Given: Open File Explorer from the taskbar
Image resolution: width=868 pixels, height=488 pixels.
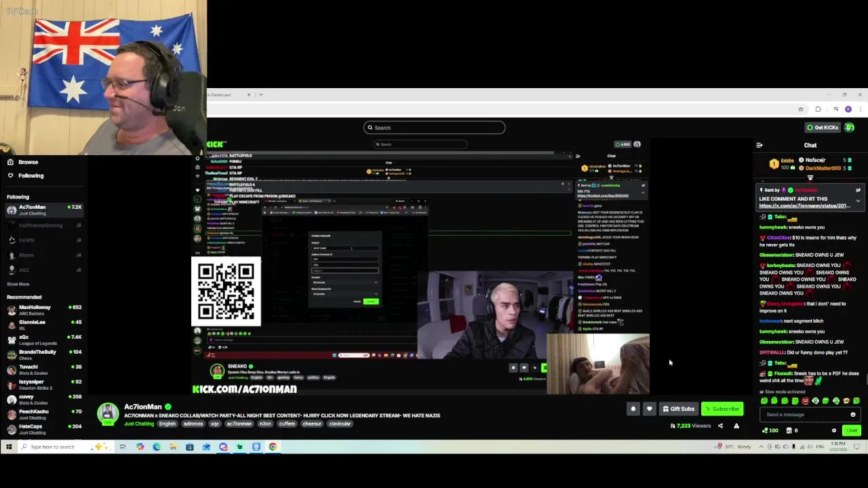Looking at the screenshot, I should click(173, 447).
